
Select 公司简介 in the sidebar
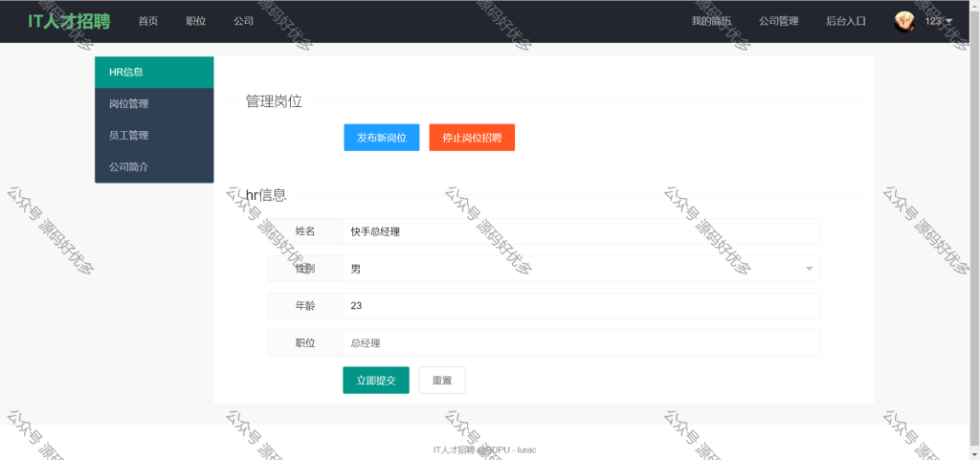154,167
